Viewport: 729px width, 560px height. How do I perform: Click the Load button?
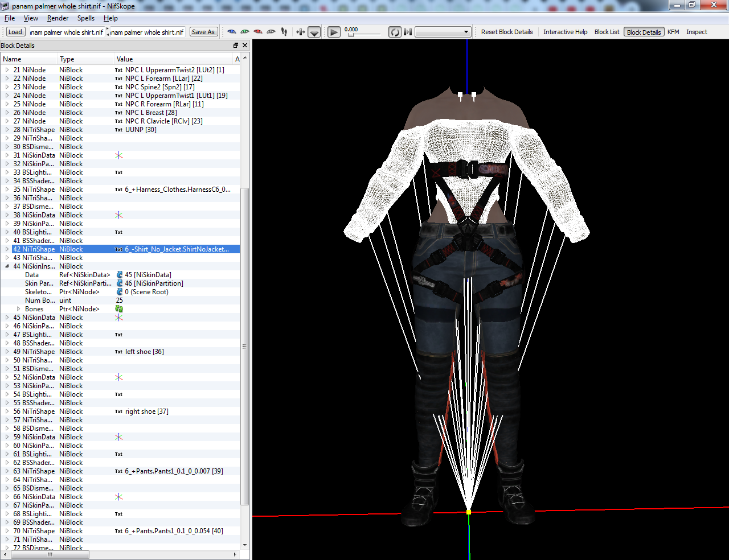(x=15, y=32)
